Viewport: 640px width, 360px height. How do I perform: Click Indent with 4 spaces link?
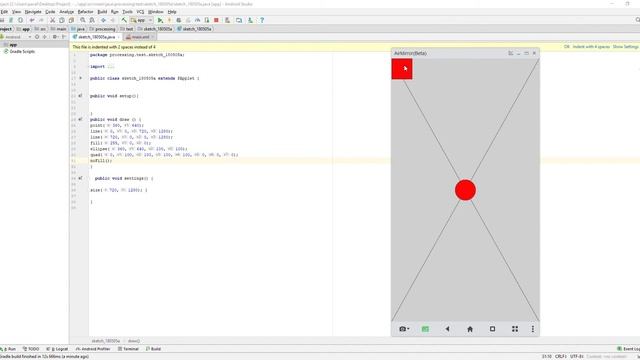click(x=591, y=47)
